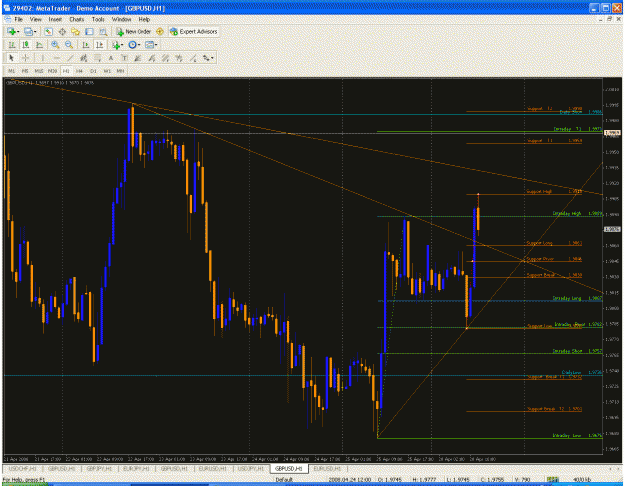This screenshot has height=486, width=625.
Task: Select the Arrows drawing tool
Action: (x=206, y=58)
